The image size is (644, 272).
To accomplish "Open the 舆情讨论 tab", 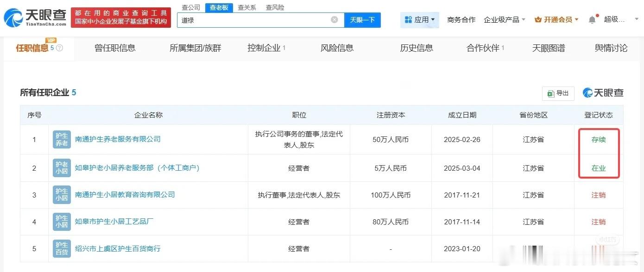I will tap(611, 48).
